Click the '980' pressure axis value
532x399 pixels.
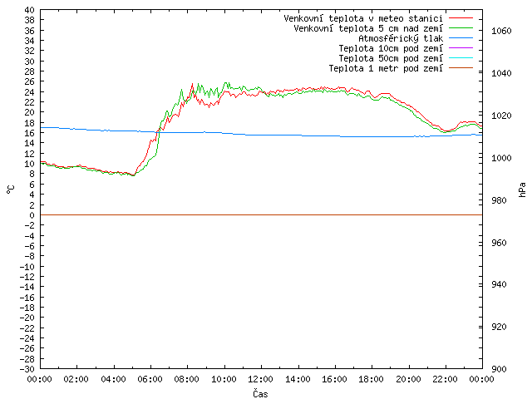(499, 200)
